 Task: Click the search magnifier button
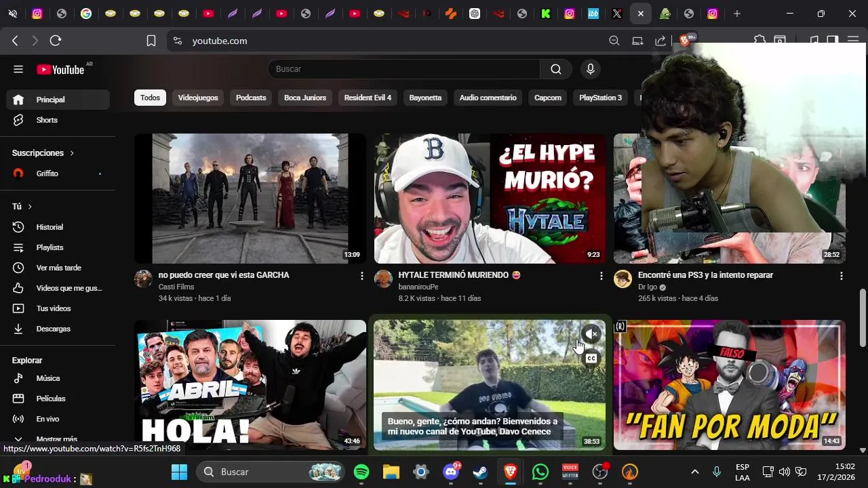click(556, 69)
